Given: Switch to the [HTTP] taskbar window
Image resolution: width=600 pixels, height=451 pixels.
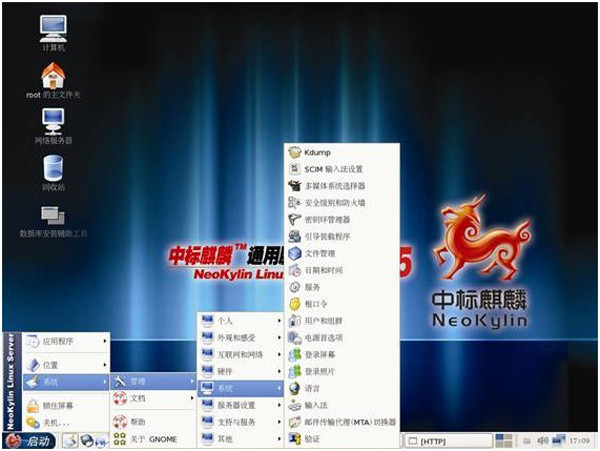Looking at the screenshot, I should click(x=448, y=441).
